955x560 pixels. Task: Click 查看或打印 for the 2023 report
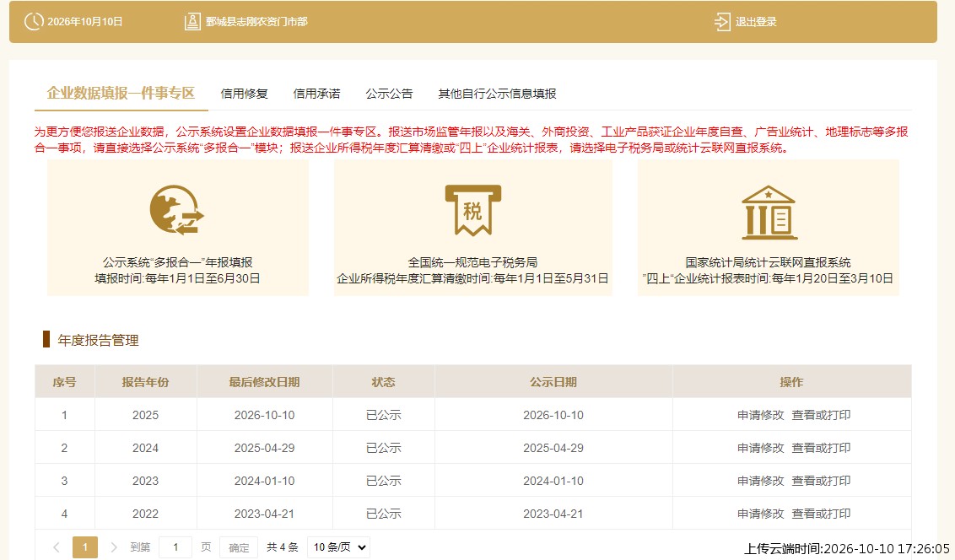tap(821, 481)
